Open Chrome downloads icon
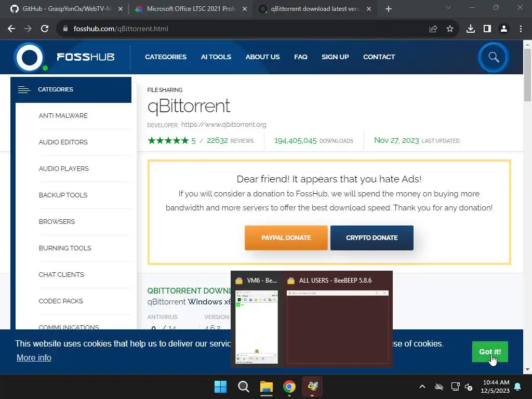 pyautogui.click(x=471, y=29)
